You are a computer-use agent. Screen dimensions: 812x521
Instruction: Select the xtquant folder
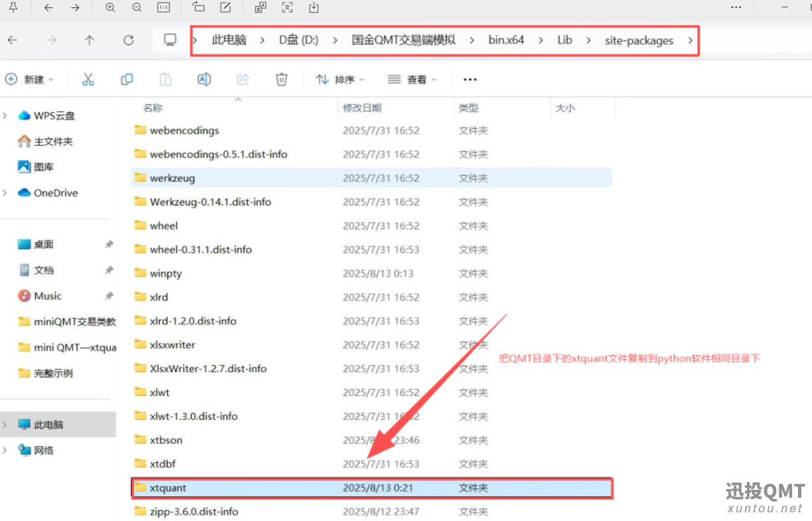pyautogui.click(x=168, y=488)
